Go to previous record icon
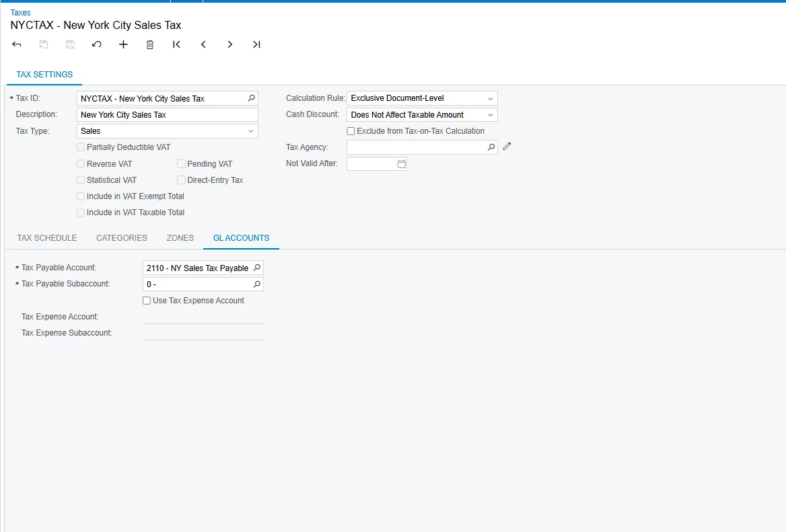 coord(203,44)
